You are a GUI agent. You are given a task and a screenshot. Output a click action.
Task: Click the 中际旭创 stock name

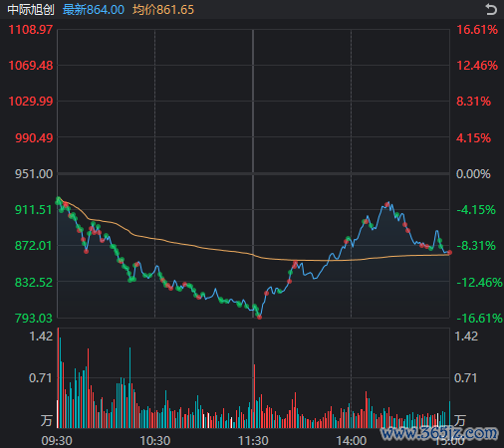coord(31,10)
